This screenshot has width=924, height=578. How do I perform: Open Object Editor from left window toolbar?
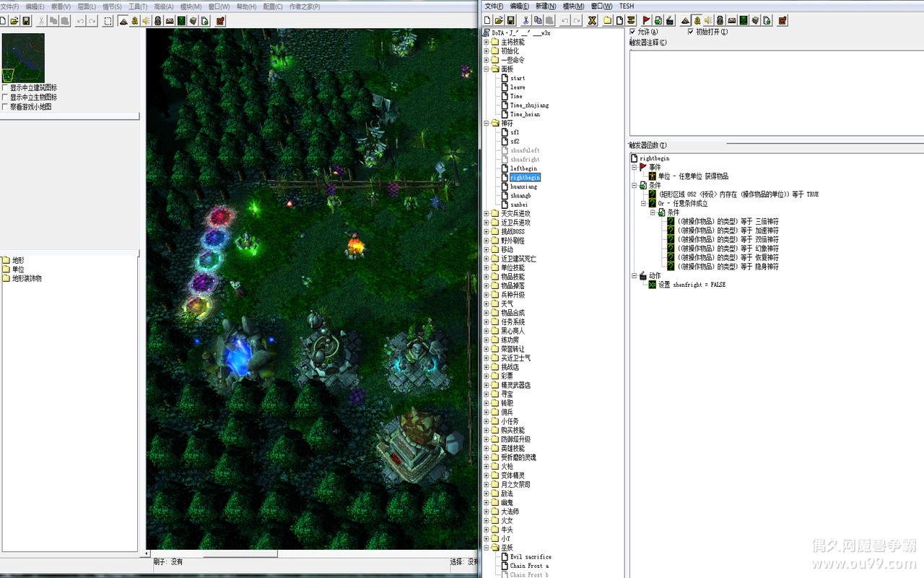[x=157, y=21]
